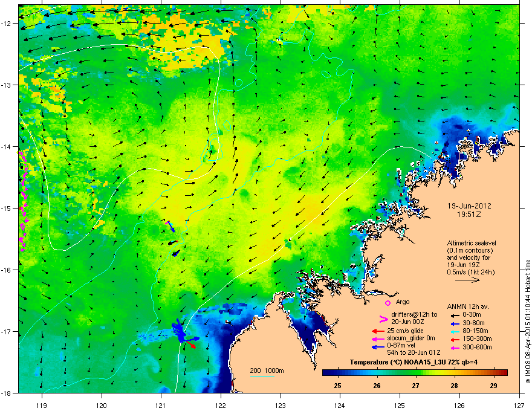Click longitude axis label 119
Screen dimensions: 532x411
tap(42, 405)
